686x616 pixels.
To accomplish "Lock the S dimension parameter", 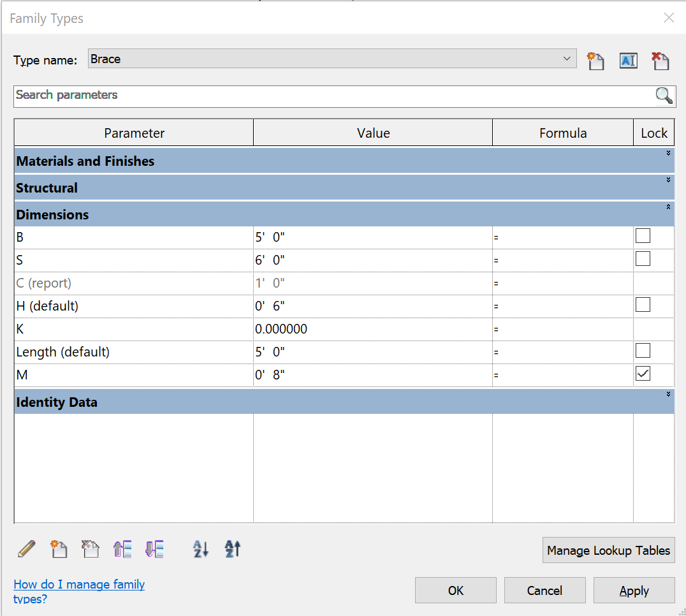I will [x=643, y=258].
